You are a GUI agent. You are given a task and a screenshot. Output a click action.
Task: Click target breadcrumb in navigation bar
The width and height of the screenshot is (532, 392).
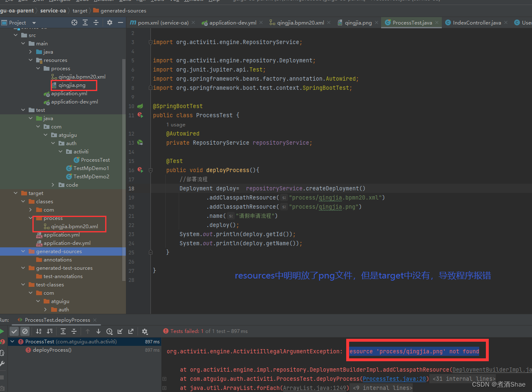click(x=80, y=10)
